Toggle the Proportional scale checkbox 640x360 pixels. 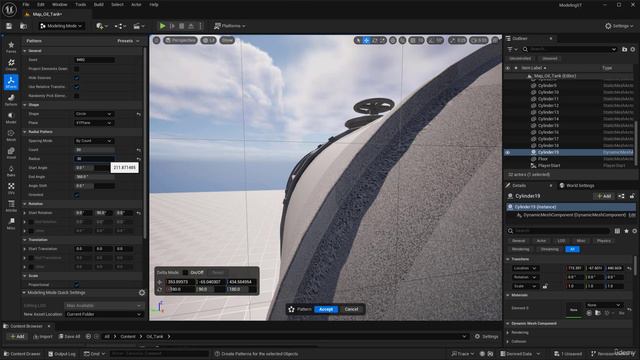pyautogui.click(x=76, y=284)
